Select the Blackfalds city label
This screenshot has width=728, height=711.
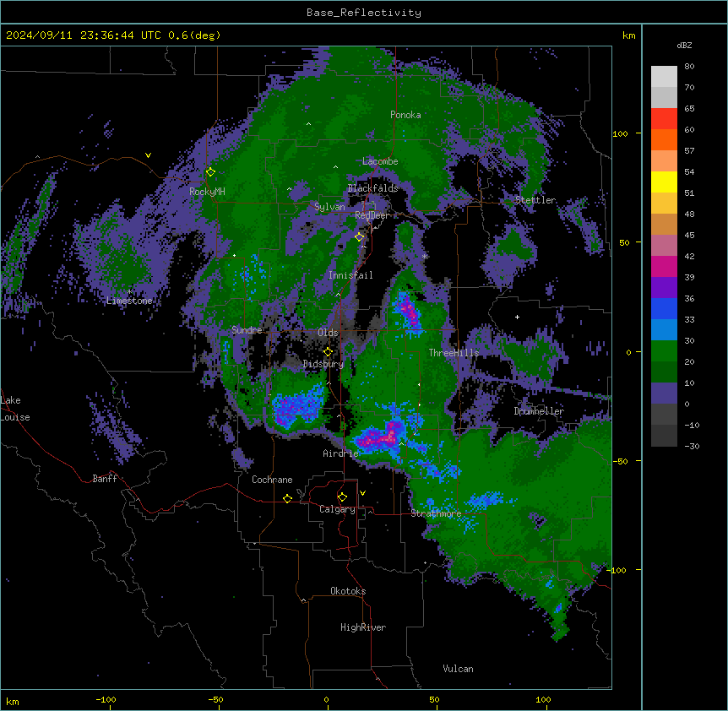372,188
